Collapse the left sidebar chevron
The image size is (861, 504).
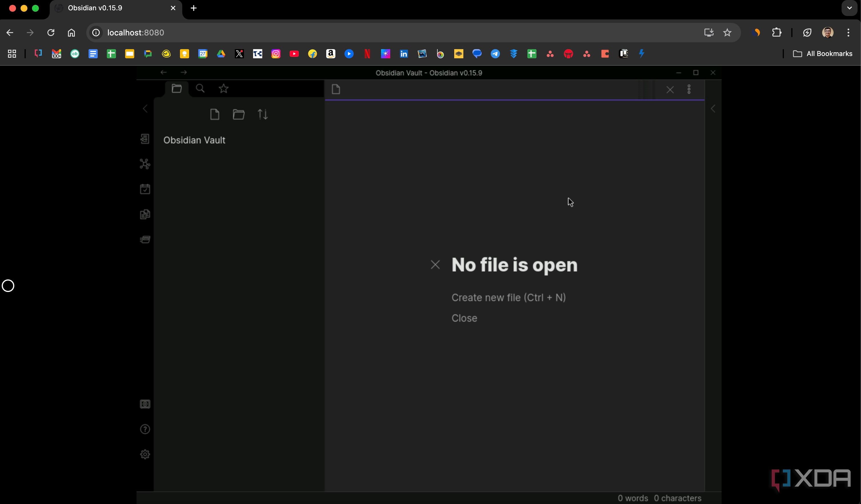(145, 109)
